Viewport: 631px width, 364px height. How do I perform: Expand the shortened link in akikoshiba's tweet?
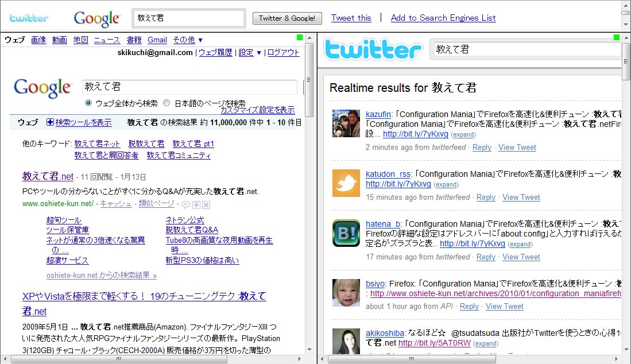[x=486, y=343]
